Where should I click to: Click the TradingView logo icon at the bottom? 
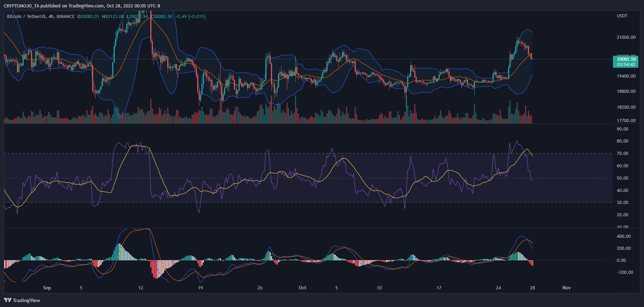[7, 300]
